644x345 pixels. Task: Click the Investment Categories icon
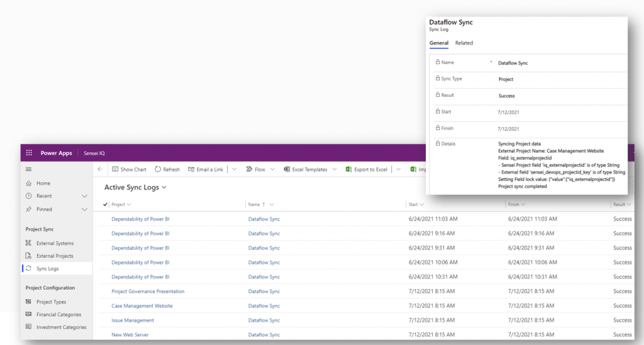(x=28, y=327)
